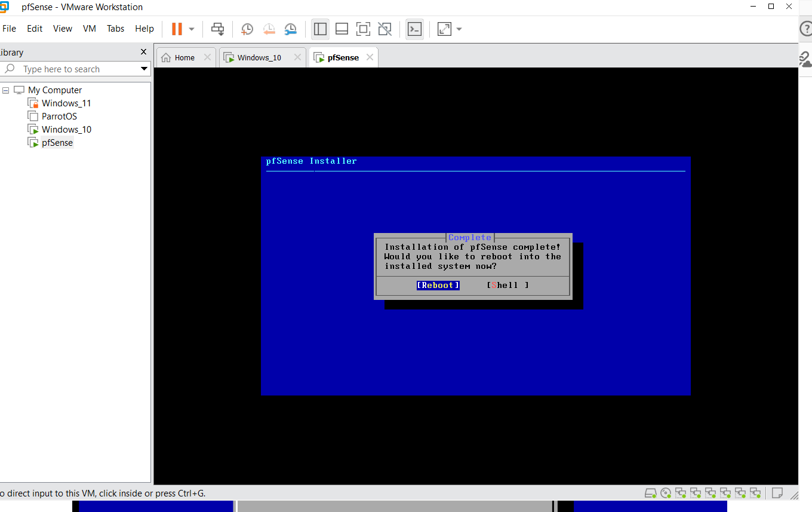The height and width of the screenshot is (512, 812).
Task: Open the Tabs menu
Action: (116, 29)
